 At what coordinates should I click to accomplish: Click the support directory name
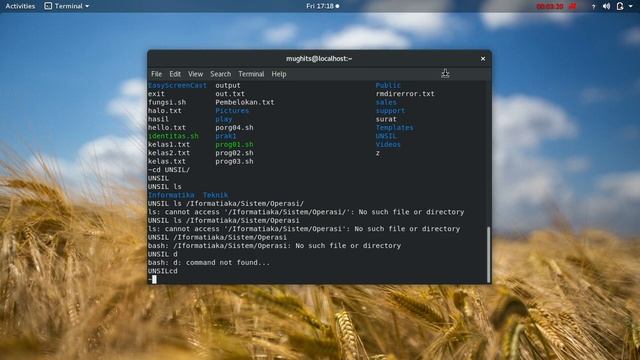[391, 111]
